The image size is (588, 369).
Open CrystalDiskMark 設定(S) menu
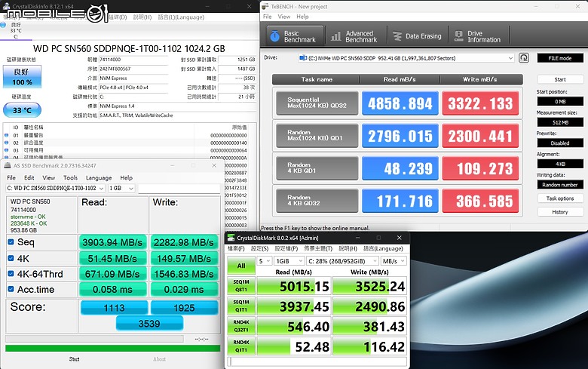[x=259, y=248]
